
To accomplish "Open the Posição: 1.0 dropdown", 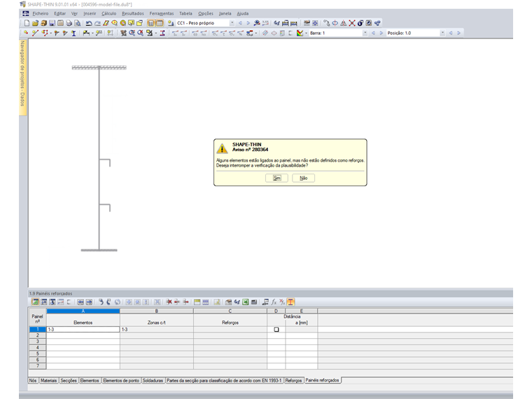I will click(x=442, y=33).
